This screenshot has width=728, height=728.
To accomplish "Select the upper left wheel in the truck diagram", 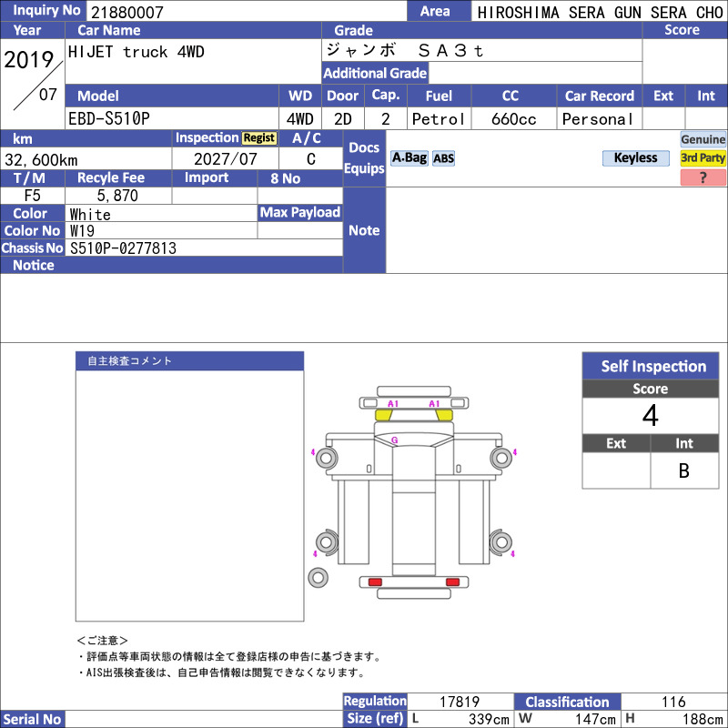I will point(327,459).
